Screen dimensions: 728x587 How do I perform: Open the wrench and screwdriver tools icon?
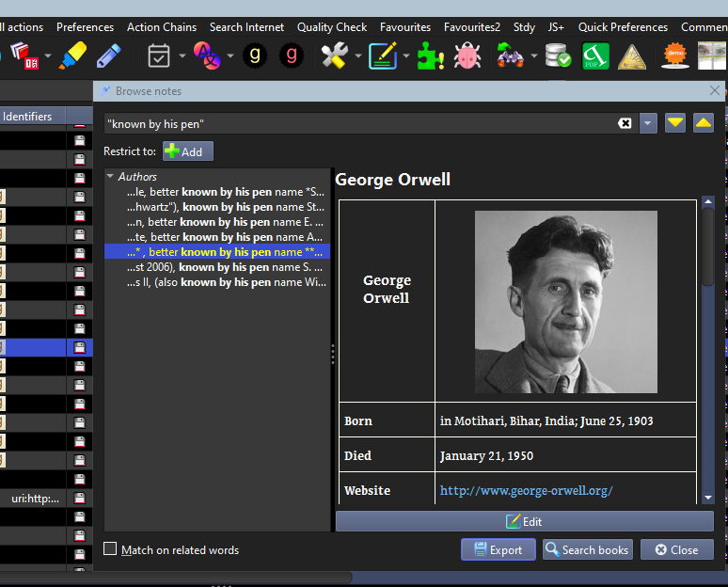[x=334, y=56]
